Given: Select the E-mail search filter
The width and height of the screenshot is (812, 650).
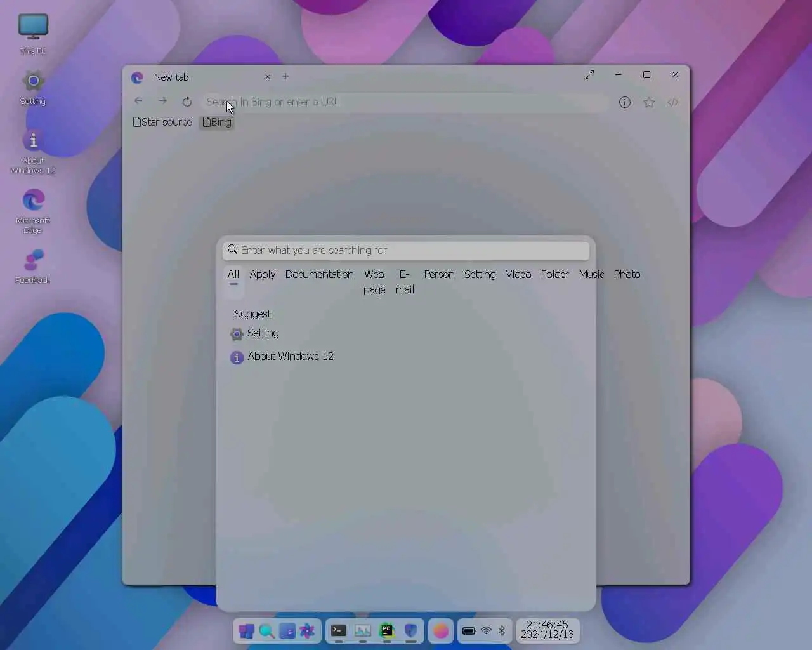Looking at the screenshot, I should point(405,282).
